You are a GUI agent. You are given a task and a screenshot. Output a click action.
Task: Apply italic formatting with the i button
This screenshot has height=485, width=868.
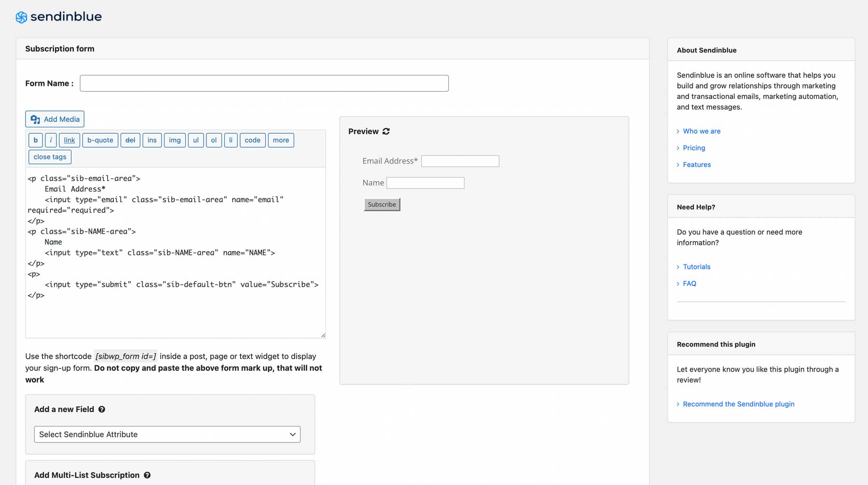[x=51, y=140]
